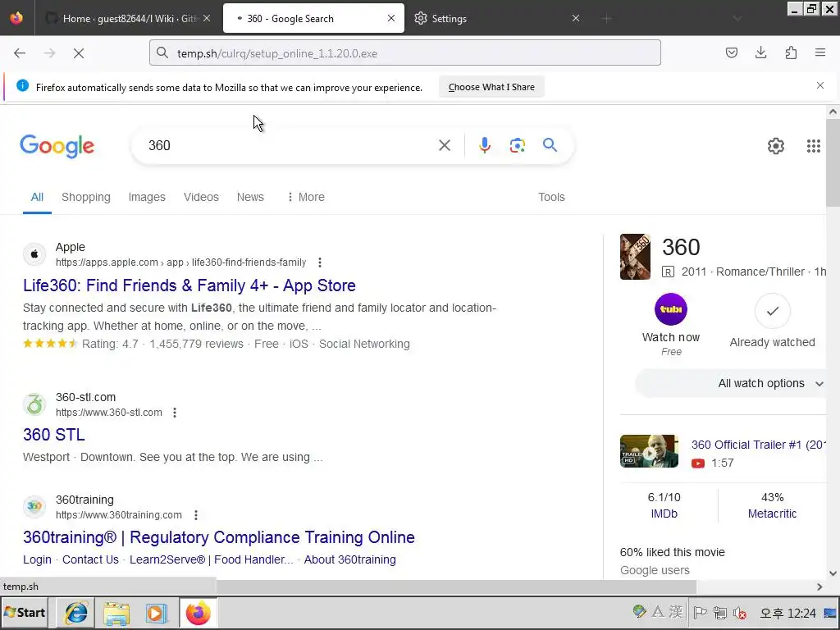Open a new tab with plus button
The height and width of the screenshot is (630, 840).
606,19
